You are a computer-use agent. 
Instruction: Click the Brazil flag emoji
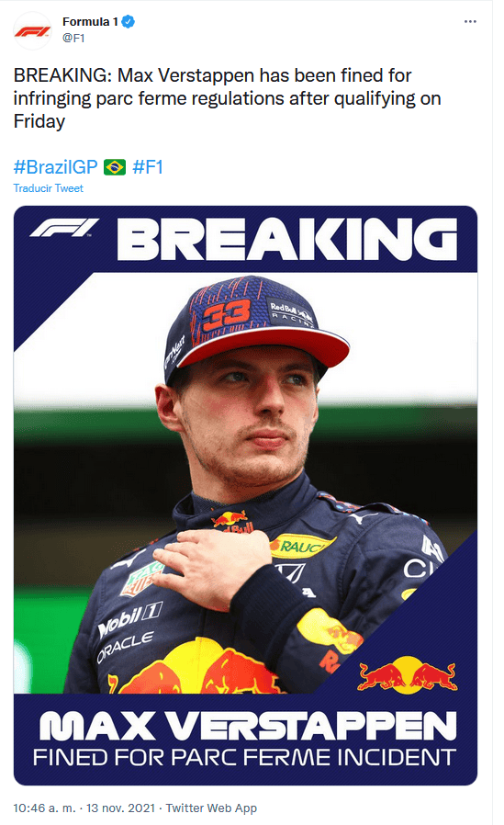pyautogui.click(x=115, y=167)
